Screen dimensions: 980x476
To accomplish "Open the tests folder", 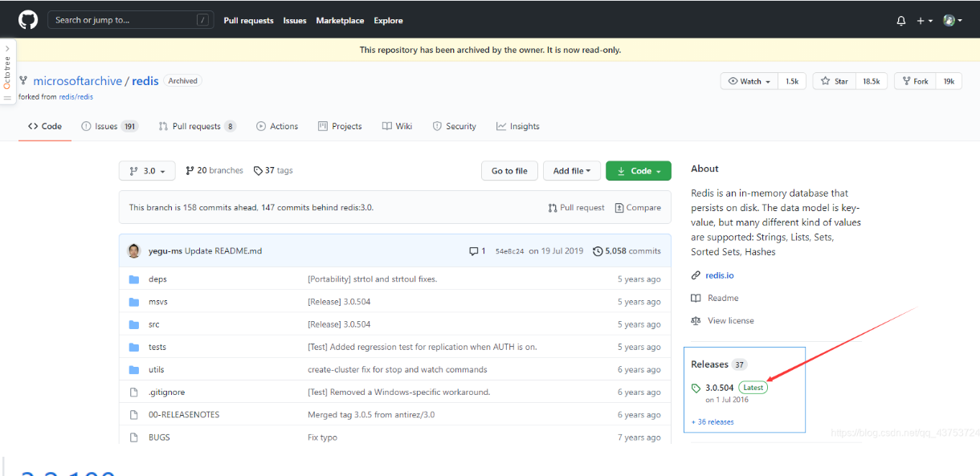I will [157, 347].
